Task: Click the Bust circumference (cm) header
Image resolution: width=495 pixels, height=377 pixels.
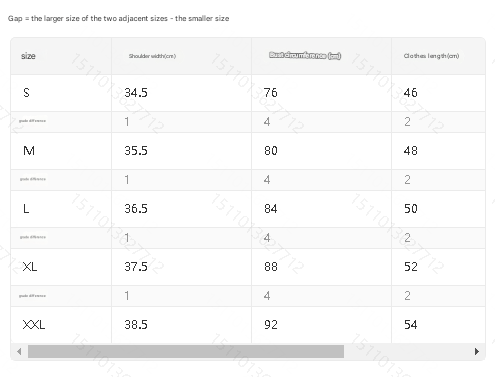Action: click(305, 55)
